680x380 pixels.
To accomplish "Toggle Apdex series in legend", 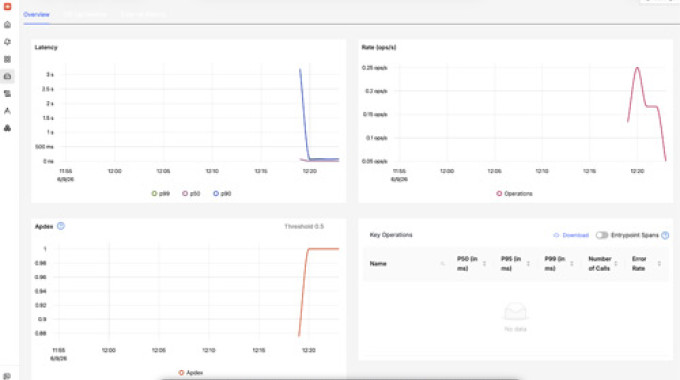I will pos(191,373).
